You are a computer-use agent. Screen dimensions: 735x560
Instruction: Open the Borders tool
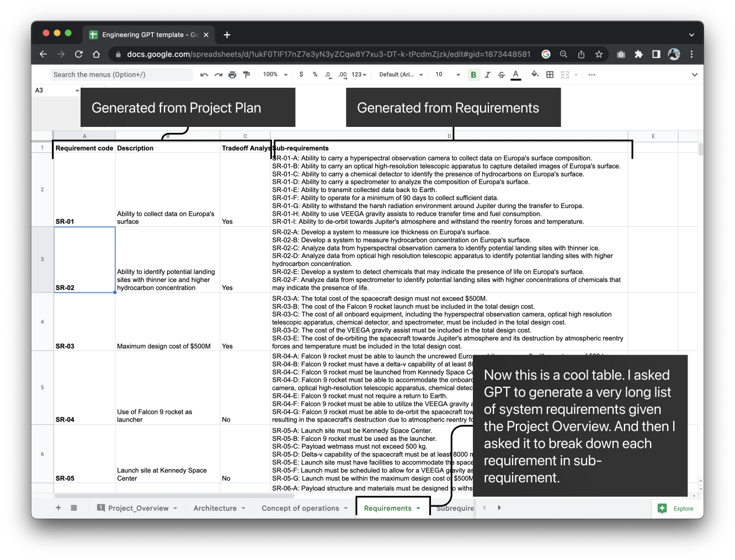pos(550,74)
